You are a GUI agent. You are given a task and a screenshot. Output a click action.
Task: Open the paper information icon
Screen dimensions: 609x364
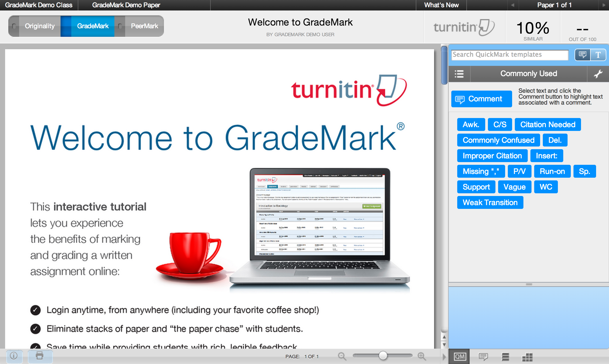(14, 356)
